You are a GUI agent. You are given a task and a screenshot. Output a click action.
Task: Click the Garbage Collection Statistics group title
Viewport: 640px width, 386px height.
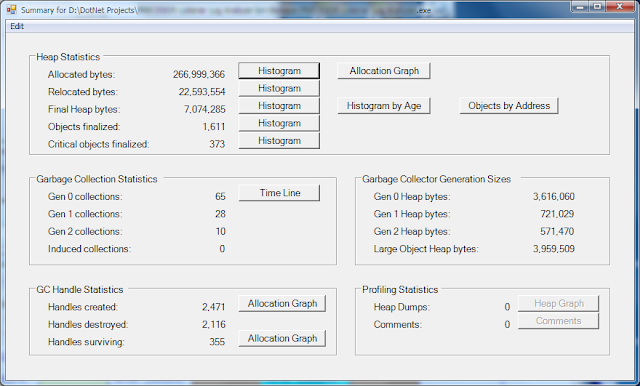tap(97, 179)
